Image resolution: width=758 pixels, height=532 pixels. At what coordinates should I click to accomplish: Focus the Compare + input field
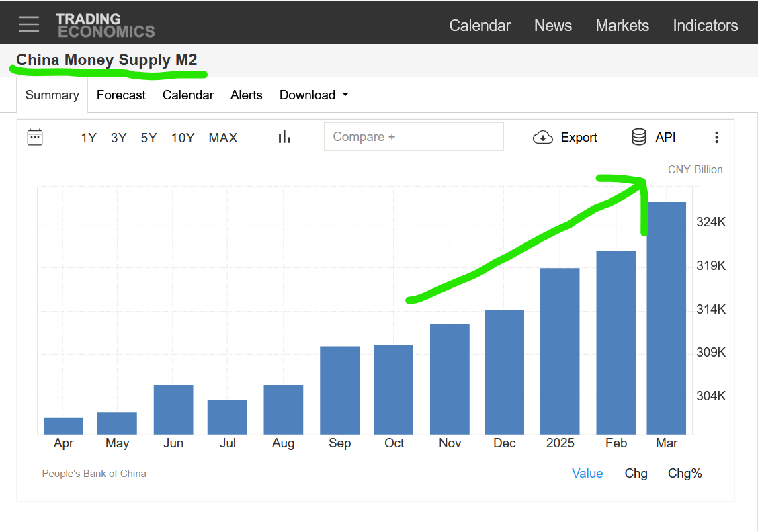[414, 137]
